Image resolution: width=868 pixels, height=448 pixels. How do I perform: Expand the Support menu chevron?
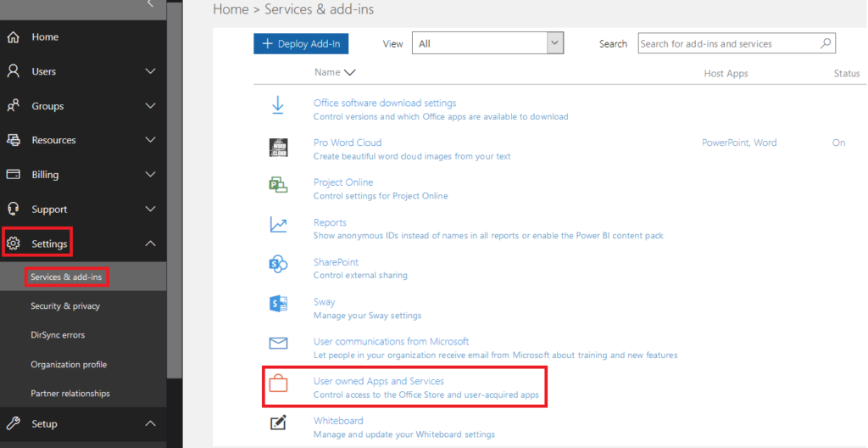150,209
